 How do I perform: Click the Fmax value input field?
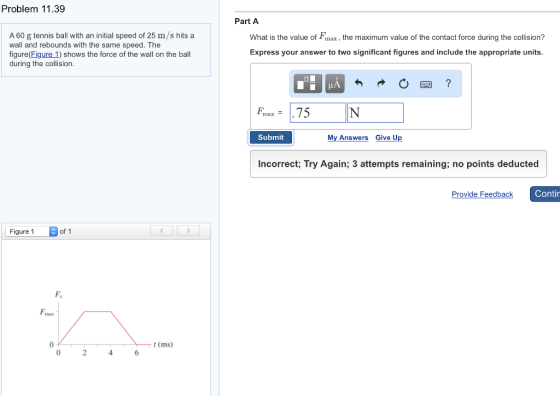[x=318, y=113]
